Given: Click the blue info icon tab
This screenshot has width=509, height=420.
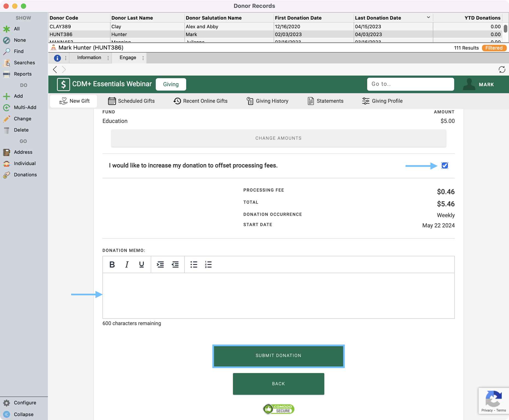Looking at the screenshot, I should coord(57,58).
